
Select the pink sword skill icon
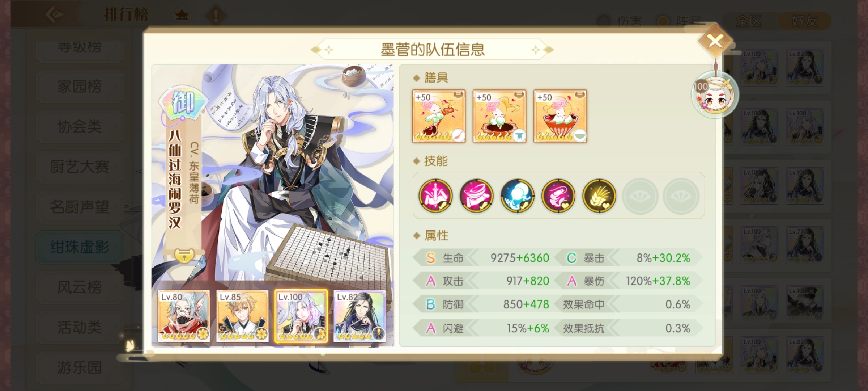coord(435,196)
